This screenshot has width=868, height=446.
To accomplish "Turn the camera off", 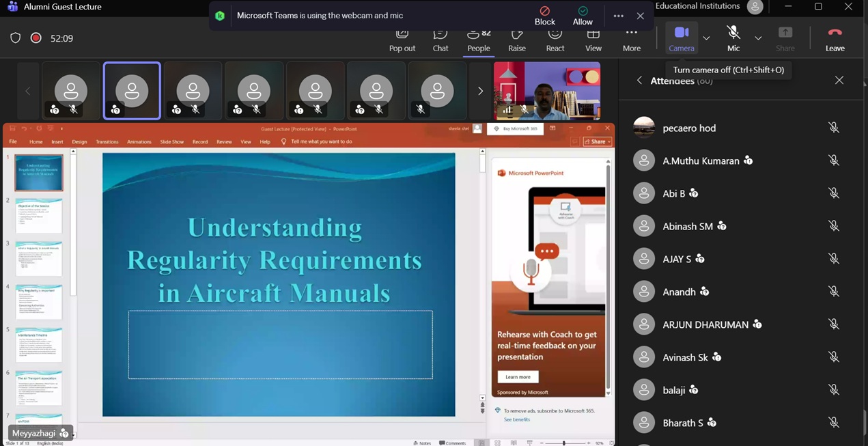I will pos(681,38).
